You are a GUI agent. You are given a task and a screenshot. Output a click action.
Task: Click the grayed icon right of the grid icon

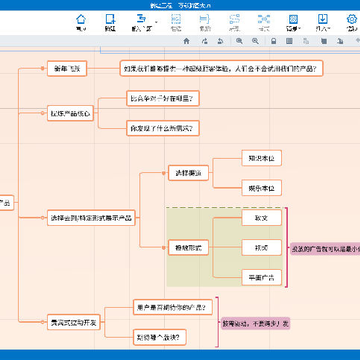pos(306,41)
